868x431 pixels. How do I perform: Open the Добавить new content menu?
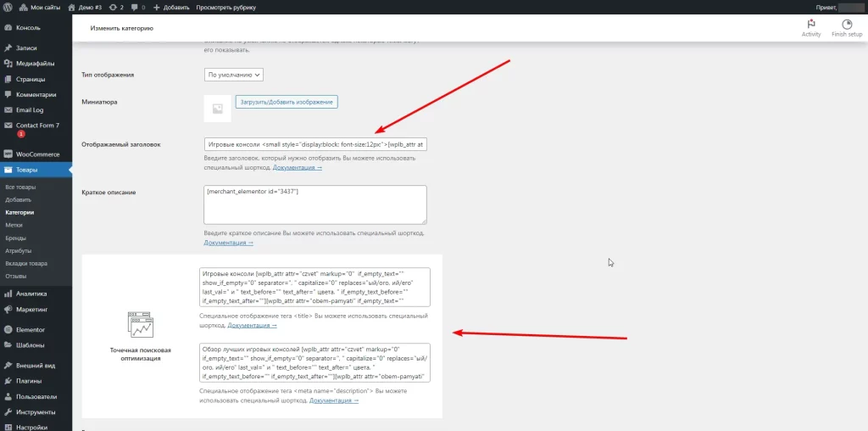[171, 7]
